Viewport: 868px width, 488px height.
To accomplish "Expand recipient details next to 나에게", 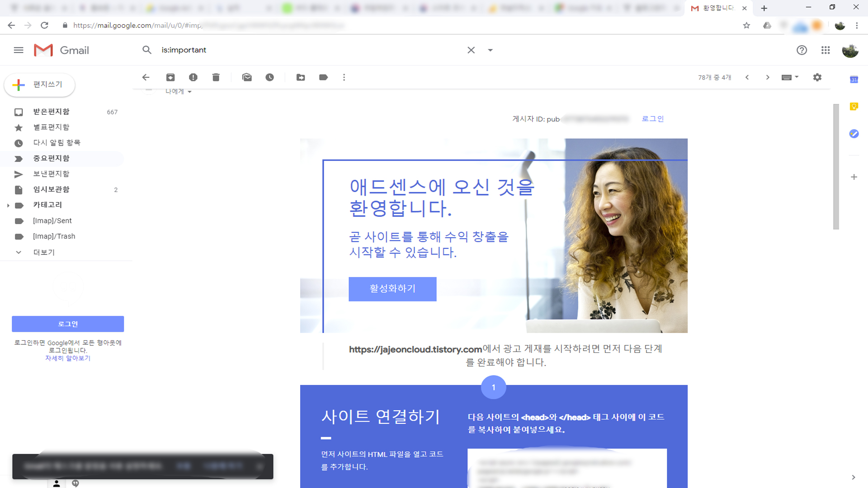I will point(189,92).
